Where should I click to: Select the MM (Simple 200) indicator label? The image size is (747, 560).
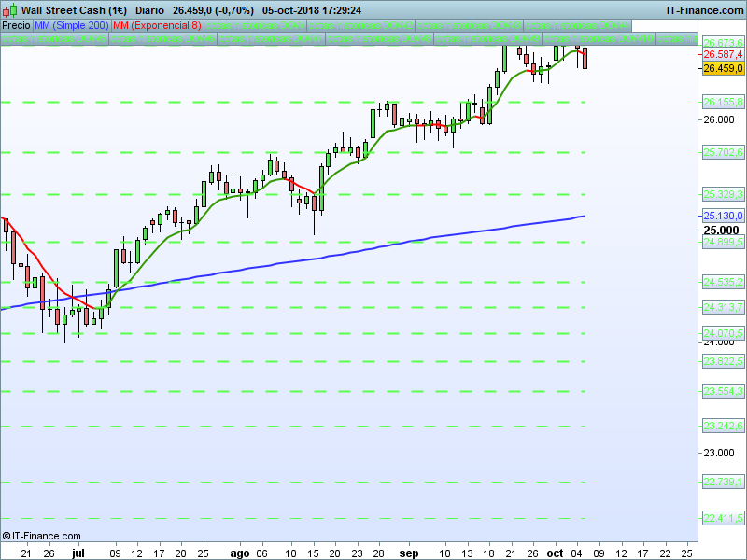[x=72, y=25]
